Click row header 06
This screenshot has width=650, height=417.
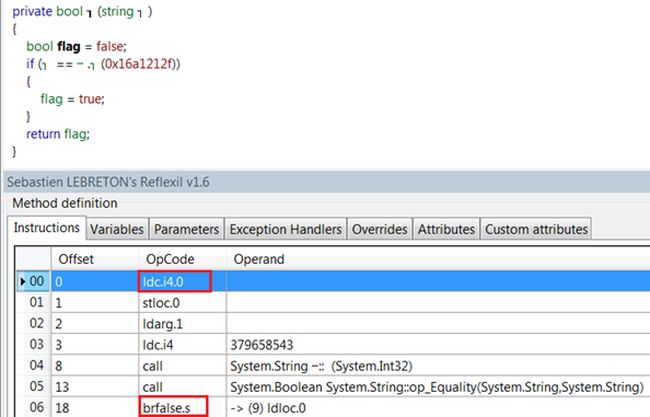point(33,407)
